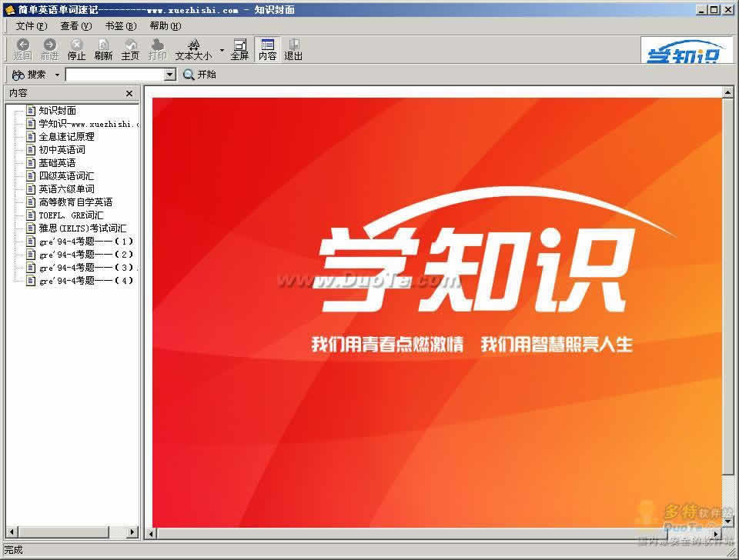Click in the search text input field
This screenshot has height=560, width=739.
coord(115,75)
